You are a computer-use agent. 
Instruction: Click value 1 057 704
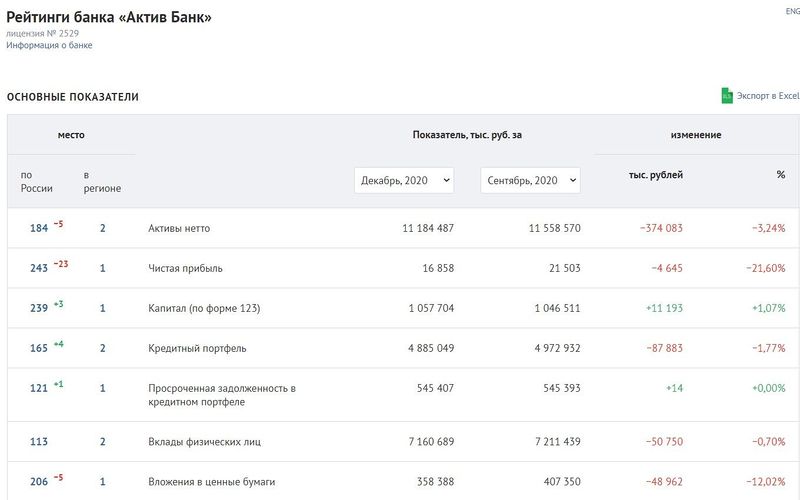pos(431,308)
